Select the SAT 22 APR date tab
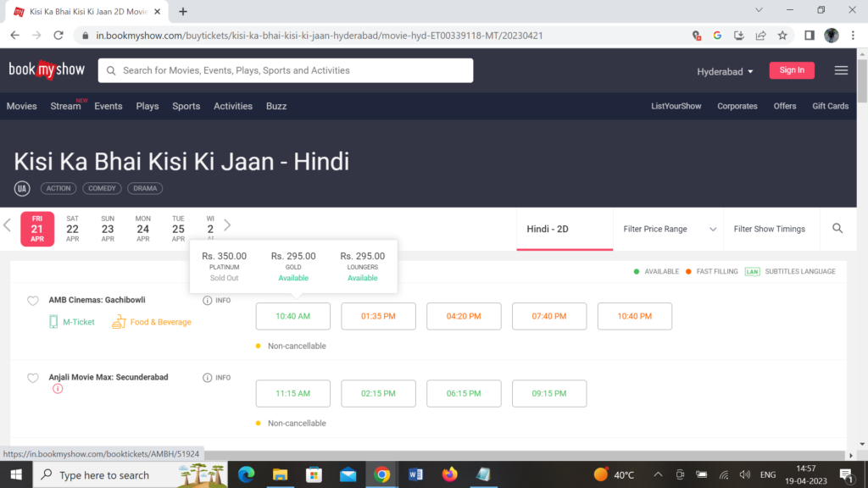 coord(73,229)
